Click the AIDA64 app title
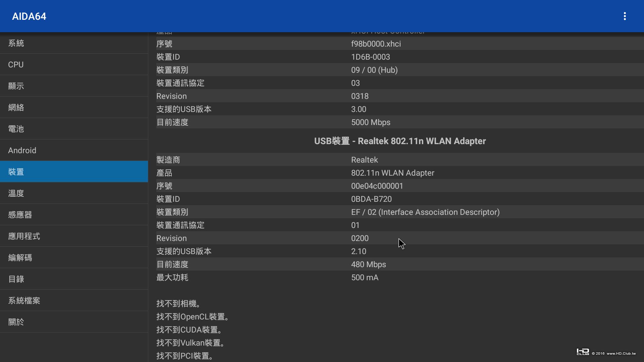644x362 pixels. (x=29, y=16)
